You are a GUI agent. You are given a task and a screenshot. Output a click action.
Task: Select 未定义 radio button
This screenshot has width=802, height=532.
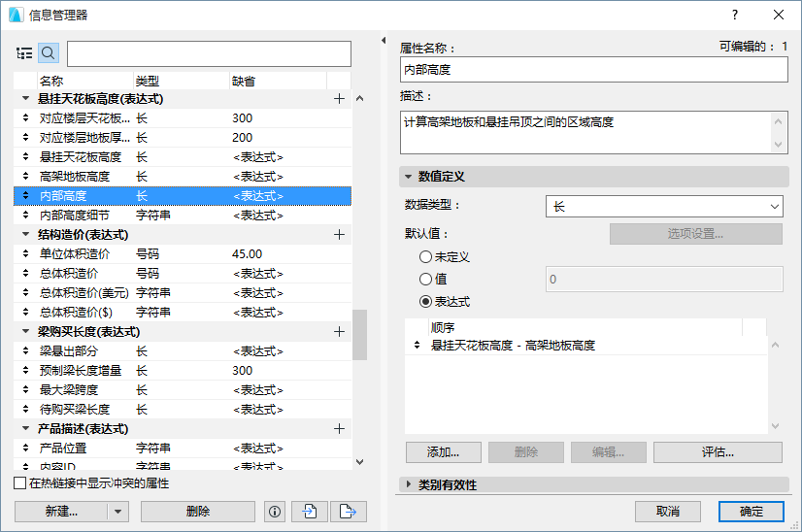pyautogui.click(x=425, y=257)
